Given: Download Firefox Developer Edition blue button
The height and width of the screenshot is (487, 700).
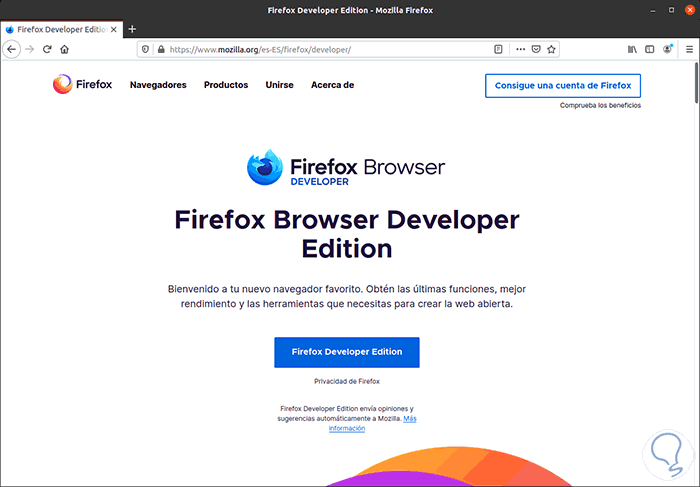Looking at the screenshot, I should [347, 352].
